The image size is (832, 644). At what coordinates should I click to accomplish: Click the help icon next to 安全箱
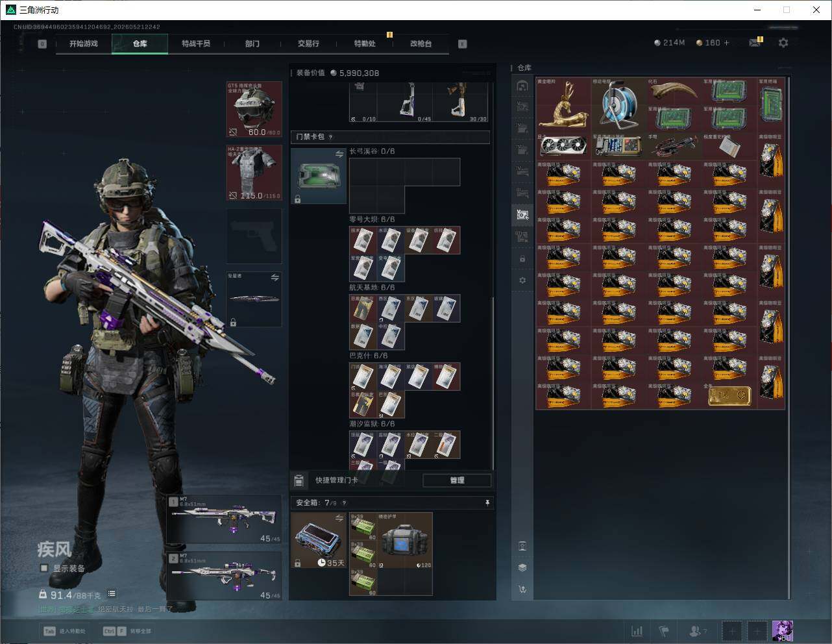tap(344, 502)
